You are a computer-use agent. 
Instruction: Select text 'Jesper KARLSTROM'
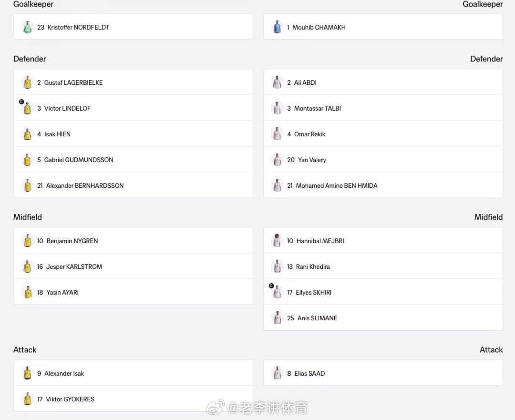point(74,266)
